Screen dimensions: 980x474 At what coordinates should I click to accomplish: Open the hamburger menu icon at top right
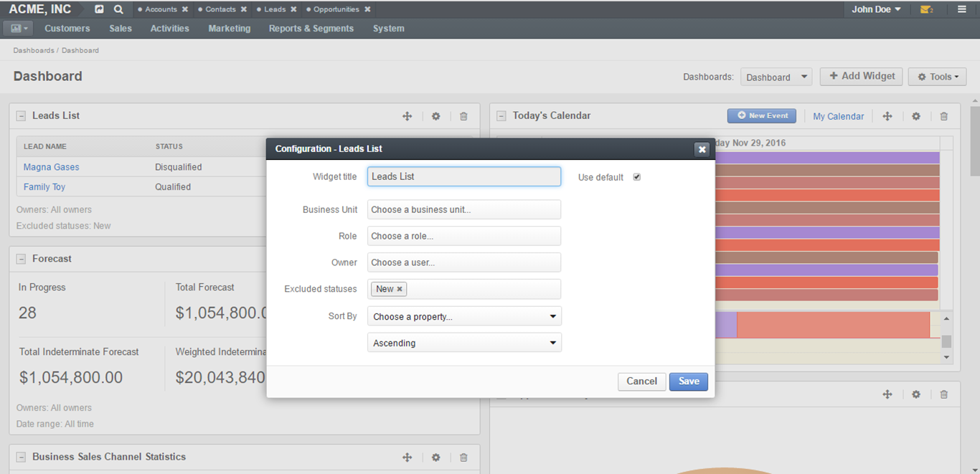pos(962,9)
